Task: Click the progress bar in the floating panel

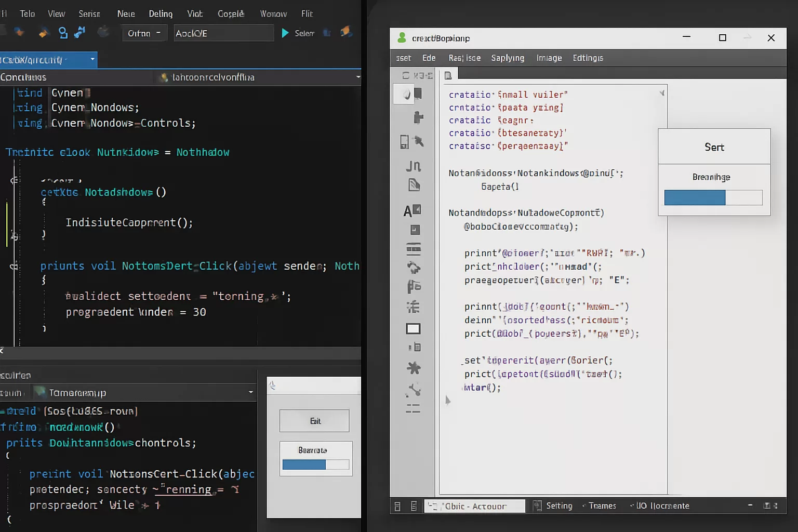Action: pyautogui.click(x=713, y=197)
